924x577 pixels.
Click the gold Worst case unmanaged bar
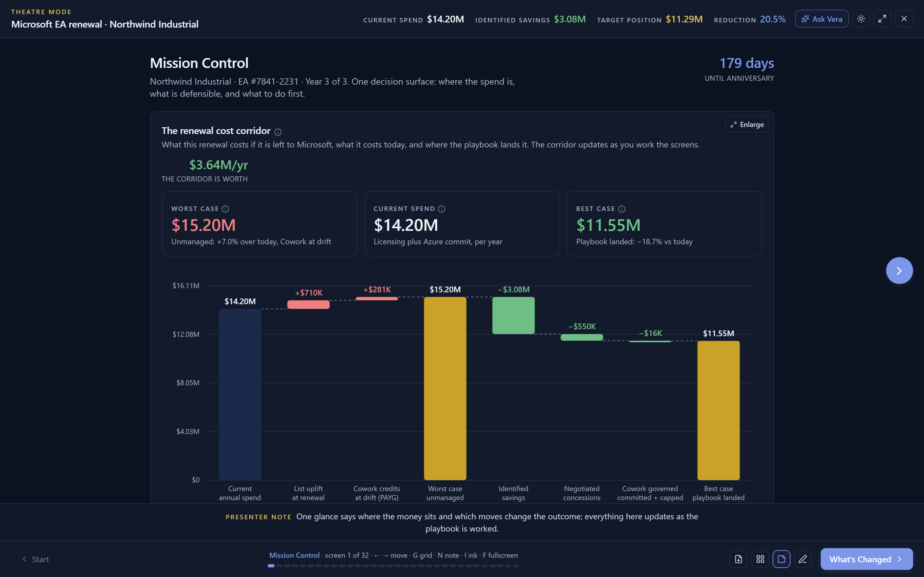(445, 389)
